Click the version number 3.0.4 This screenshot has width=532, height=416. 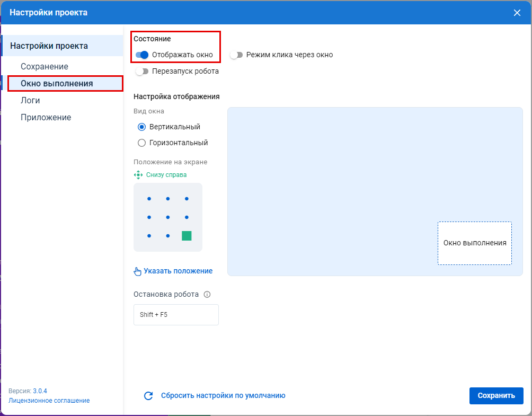tap(40, 391)
